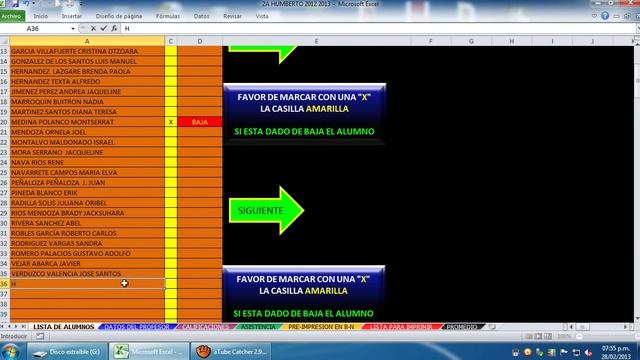
Task: Select cell RIVERA SANCHEZ ABEL
Action: [x=87, y=223]
